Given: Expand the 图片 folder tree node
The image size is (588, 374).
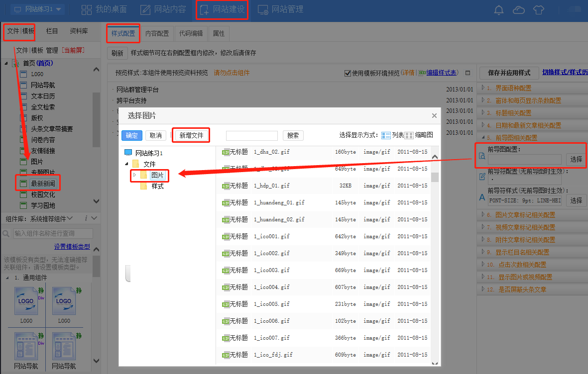Looking at the screenshot, I should tap(134, 175).
